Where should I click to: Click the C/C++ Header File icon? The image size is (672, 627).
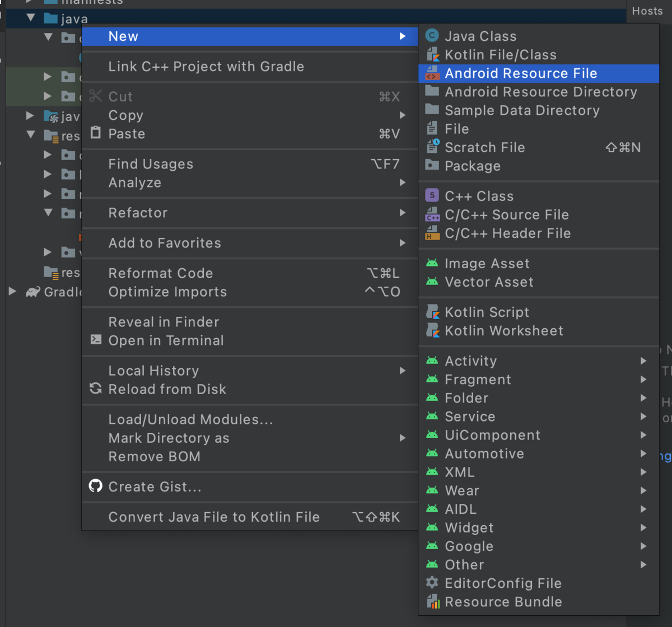[x=432, y=233]
